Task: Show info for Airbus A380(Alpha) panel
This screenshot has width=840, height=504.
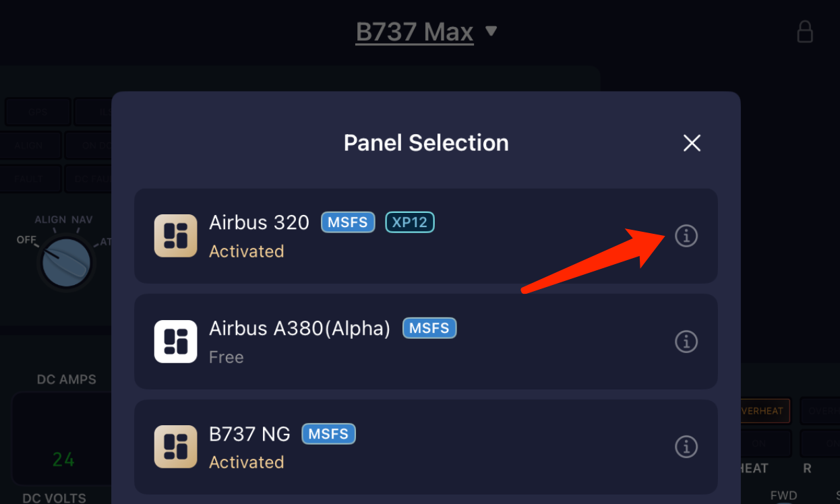Action: tap(686, 342)
